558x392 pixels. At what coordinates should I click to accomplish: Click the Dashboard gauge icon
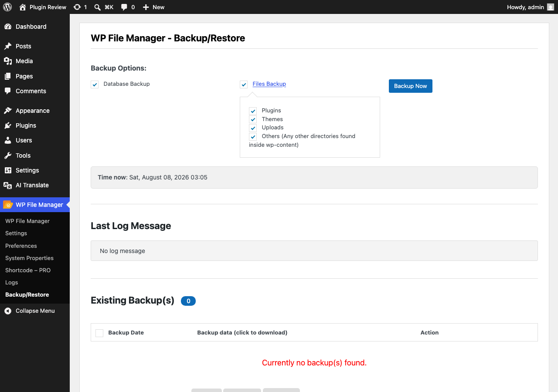[8, 27]
